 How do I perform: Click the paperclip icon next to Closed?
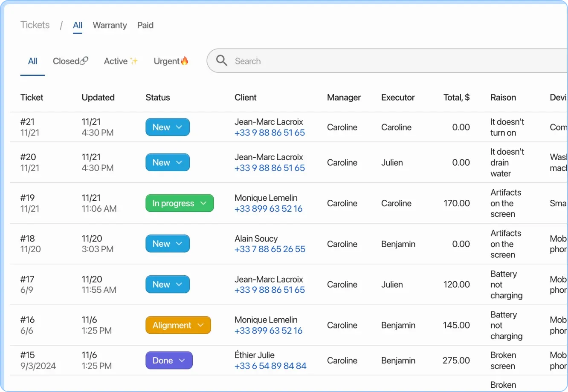click(84, 60)
